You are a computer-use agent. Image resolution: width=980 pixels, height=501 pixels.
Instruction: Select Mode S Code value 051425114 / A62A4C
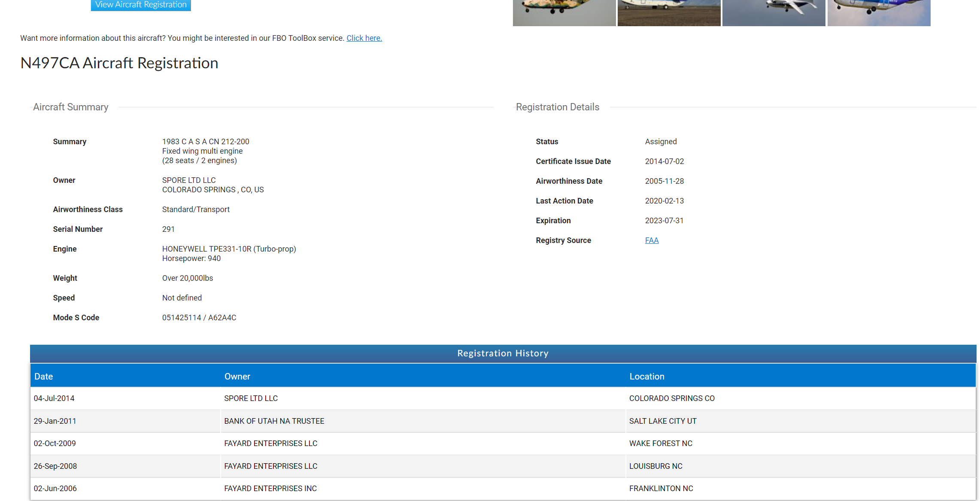pos(199,318)
